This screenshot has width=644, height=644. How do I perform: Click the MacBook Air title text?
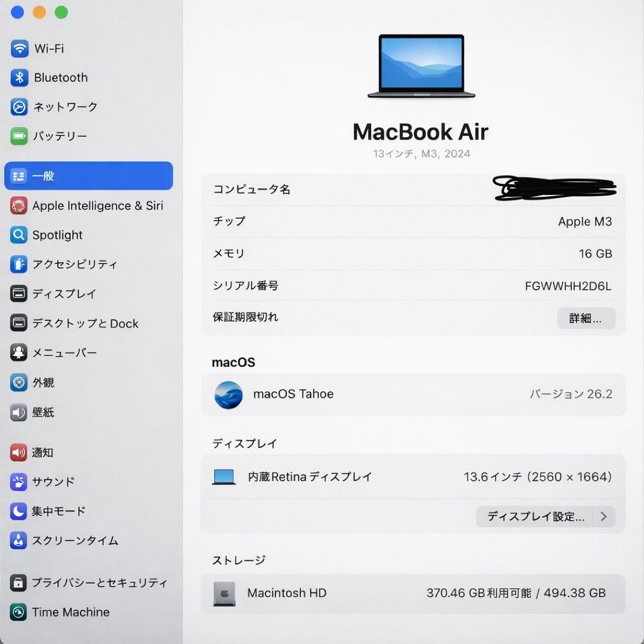[x=420, y=132]
